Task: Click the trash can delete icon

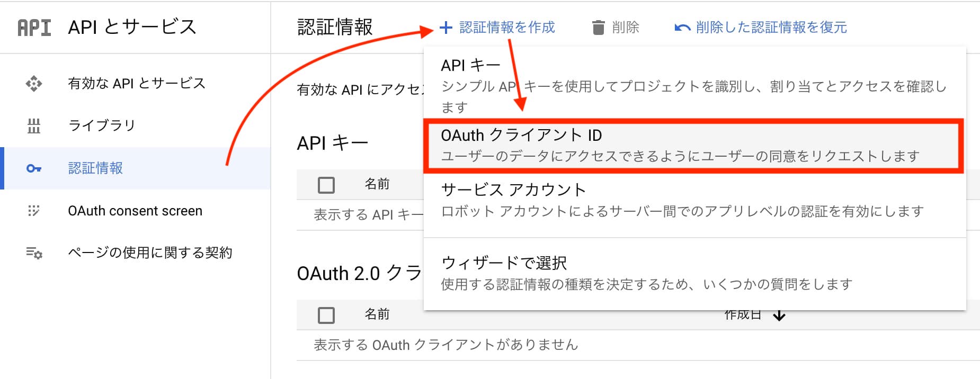Action: point(598,28)
